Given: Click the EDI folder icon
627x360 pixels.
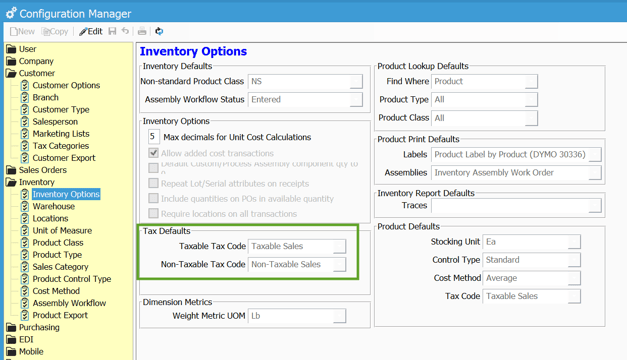Looking at the screenshot, I should point(11,339).
